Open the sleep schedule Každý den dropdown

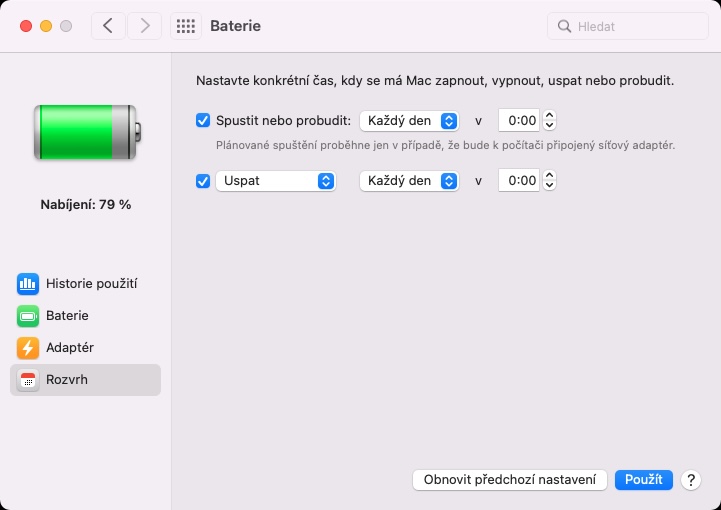409,181
